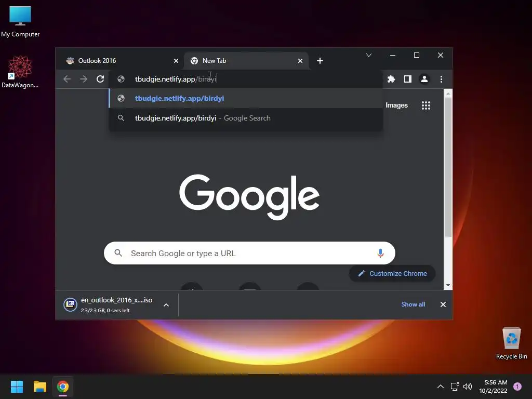
Task: Click the page vertical scrollbar thumb
Action: [448, 168]
